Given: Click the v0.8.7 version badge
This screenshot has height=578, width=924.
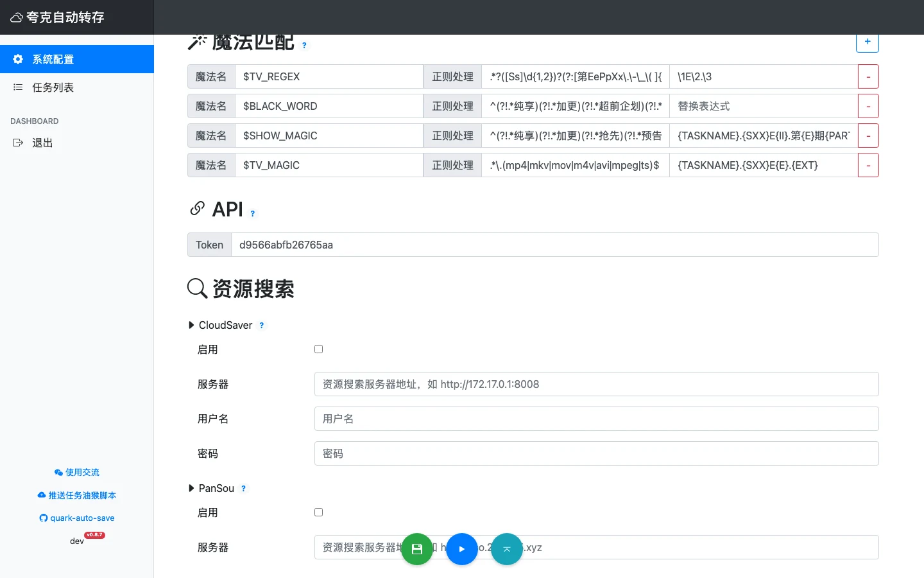Looking at the screenshot, I should coord(94,535).
